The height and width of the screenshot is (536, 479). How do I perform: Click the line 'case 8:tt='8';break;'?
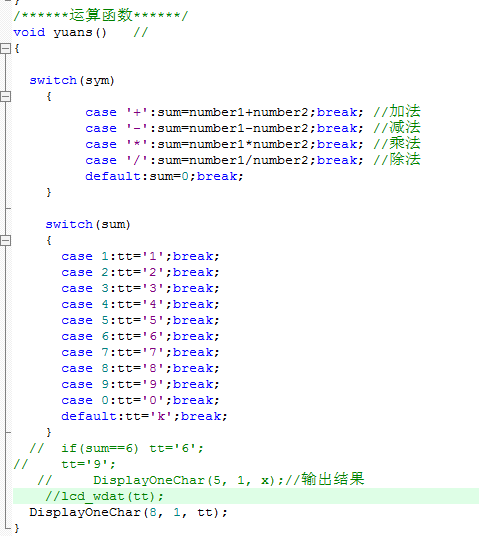coord(140,369)
